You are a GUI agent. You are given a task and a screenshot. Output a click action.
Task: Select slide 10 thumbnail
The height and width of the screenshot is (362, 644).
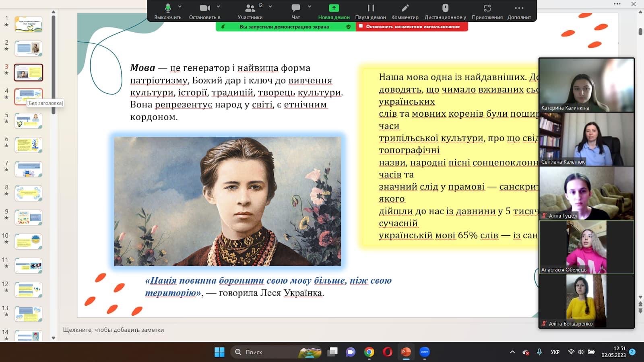coord(29,241)
